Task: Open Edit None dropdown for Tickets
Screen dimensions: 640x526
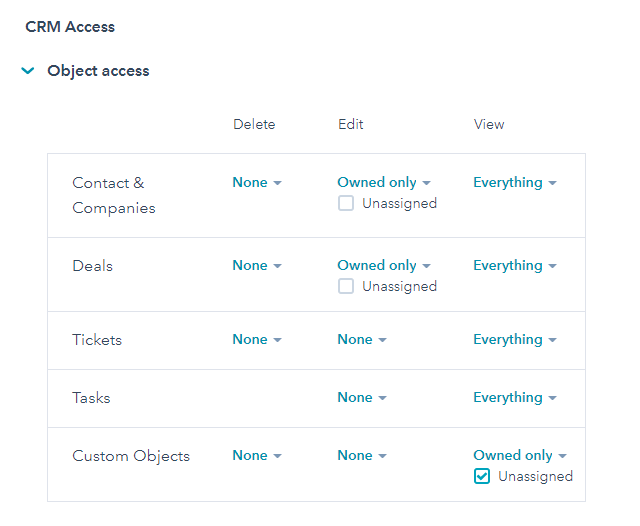Action: coord(362,340)
